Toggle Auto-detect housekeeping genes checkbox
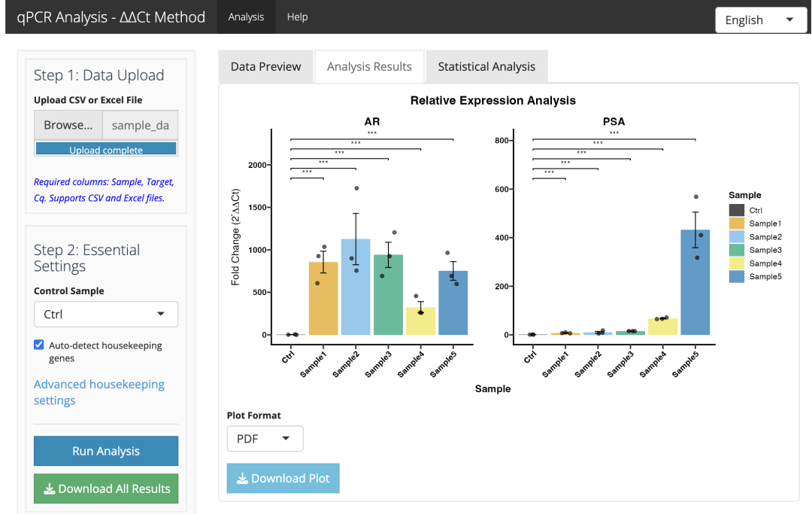 (39, 345)
